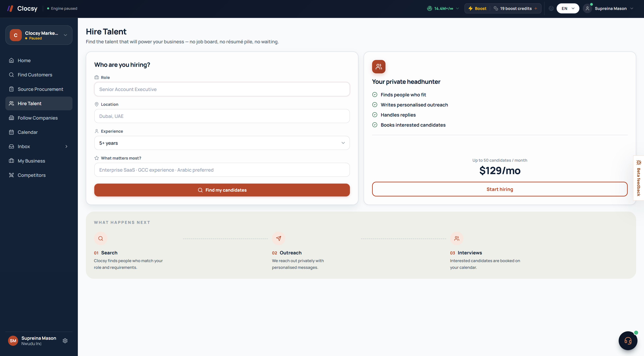644x356 pixels.
Task: Focus the Role input field
Action: (x=222, y=89)
